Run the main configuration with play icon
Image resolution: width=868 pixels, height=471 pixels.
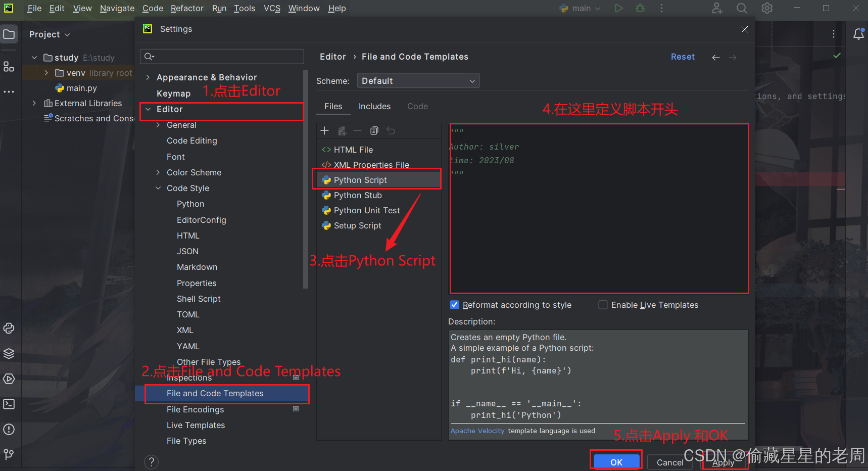tap(618, 8)
